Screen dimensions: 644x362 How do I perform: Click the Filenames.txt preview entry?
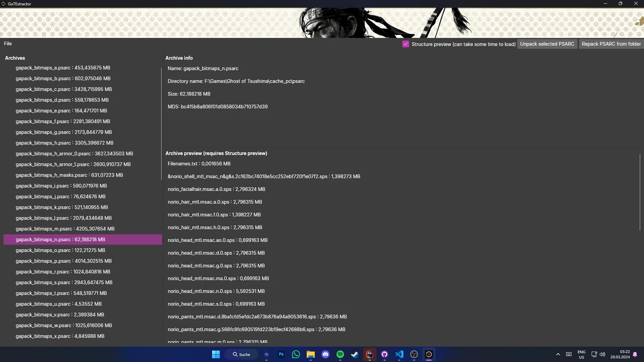pyautogui.click(x=199, y=164)
